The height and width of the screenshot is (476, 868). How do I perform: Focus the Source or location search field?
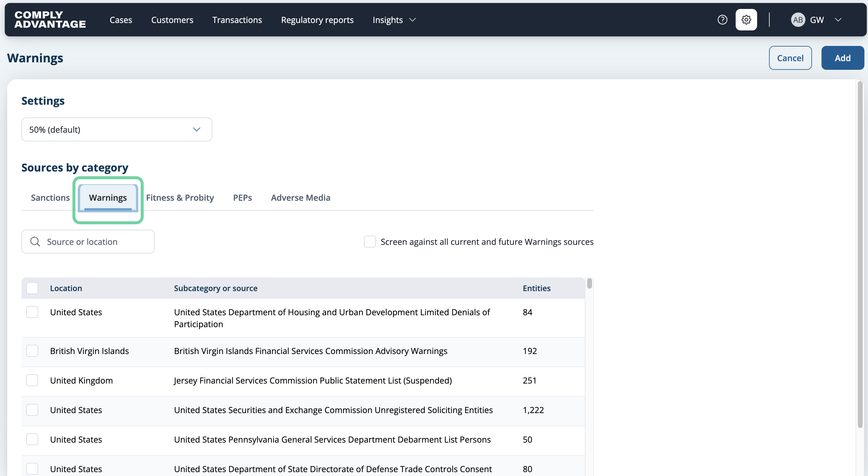(x=88, y=242)
